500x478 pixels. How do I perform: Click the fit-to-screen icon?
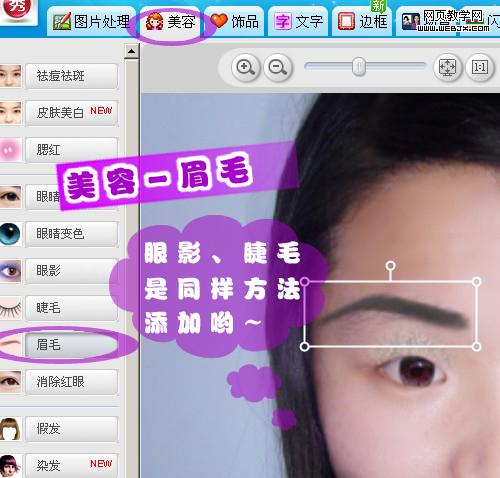click(447, 68)
